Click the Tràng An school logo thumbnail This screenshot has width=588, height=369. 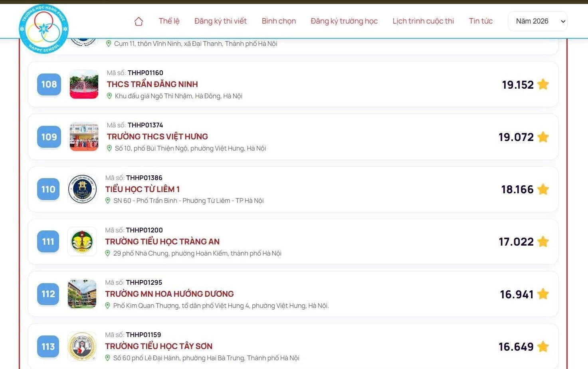[x=82, y=242]
